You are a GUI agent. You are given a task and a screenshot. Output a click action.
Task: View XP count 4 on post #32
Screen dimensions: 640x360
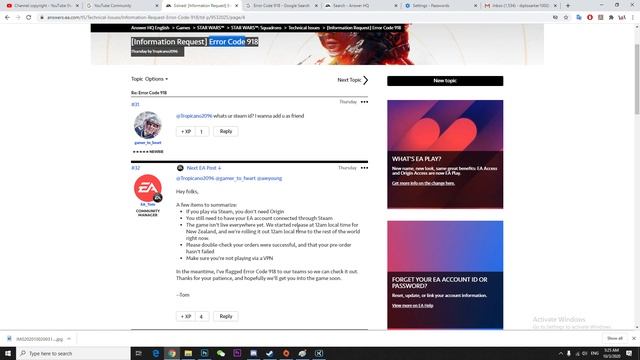point(202,316)
